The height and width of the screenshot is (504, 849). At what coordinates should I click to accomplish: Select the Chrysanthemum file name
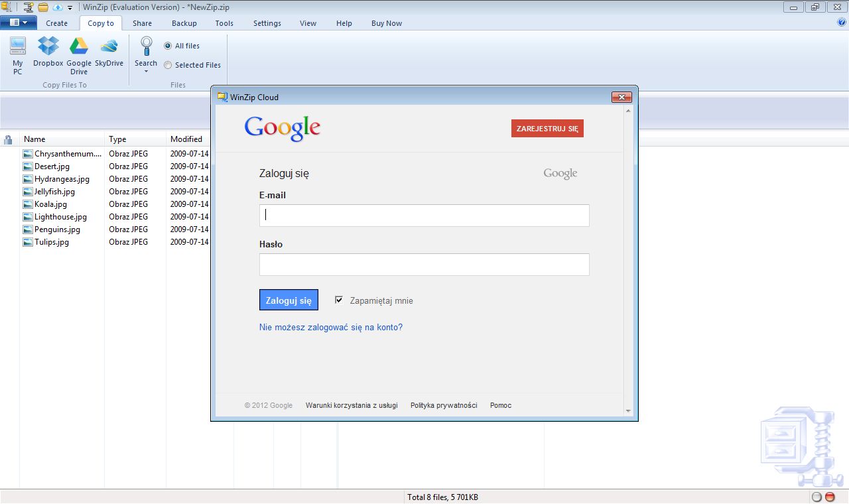pos(68,154)
